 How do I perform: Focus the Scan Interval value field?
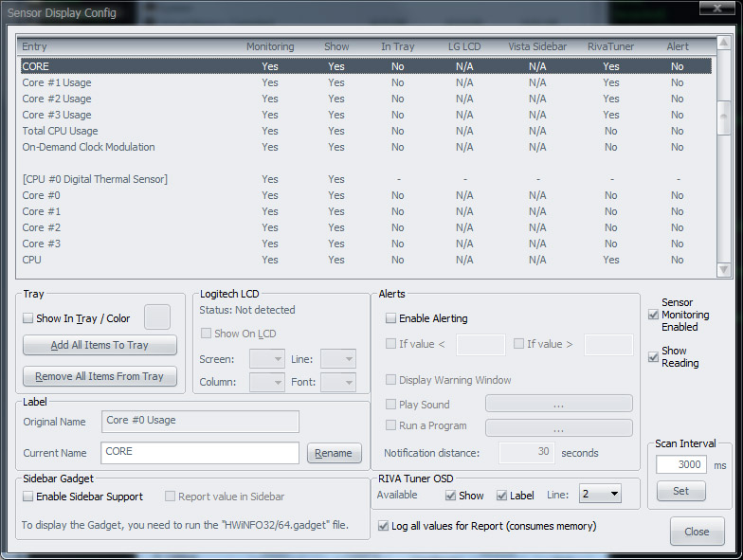coord(680,464)
